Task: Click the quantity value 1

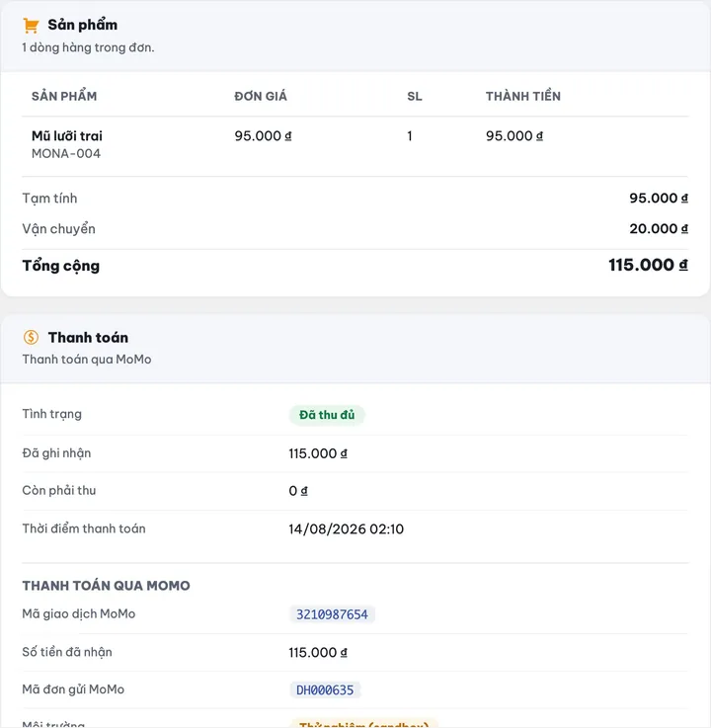Action: tap(410, 136)
